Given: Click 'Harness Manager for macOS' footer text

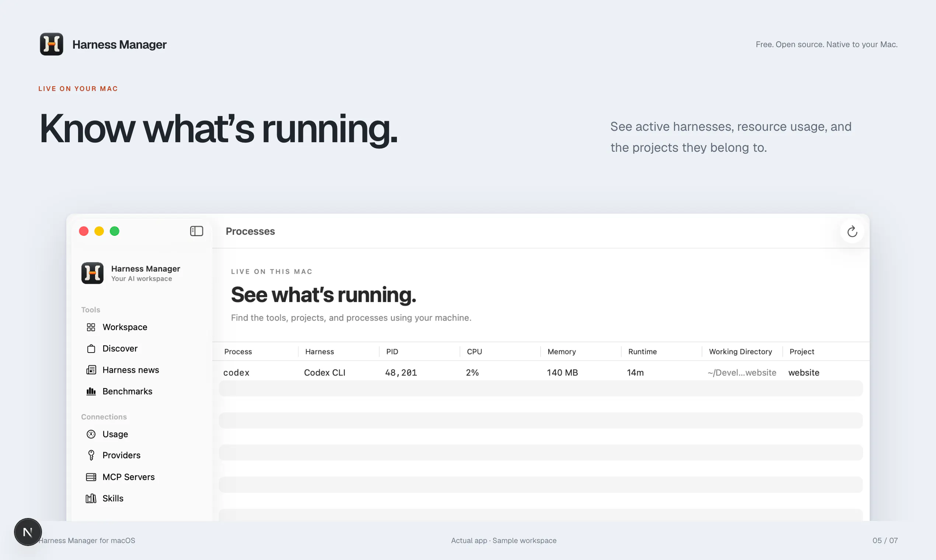Looking at the screenshot, I should (x=87, y=540).
